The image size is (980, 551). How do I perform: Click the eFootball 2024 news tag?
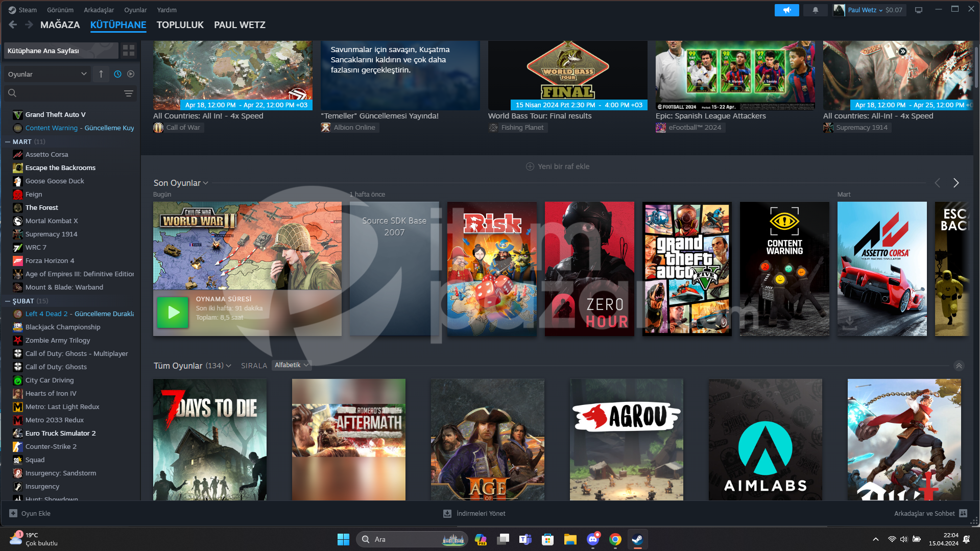[690, 128]
